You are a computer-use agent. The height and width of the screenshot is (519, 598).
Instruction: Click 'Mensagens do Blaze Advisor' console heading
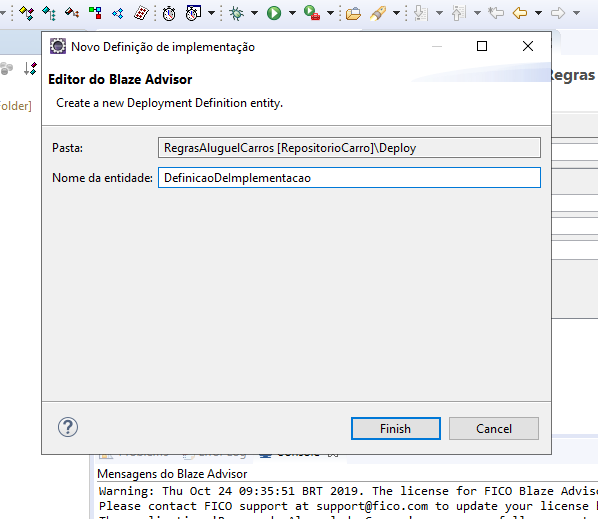tap(172, 474)
